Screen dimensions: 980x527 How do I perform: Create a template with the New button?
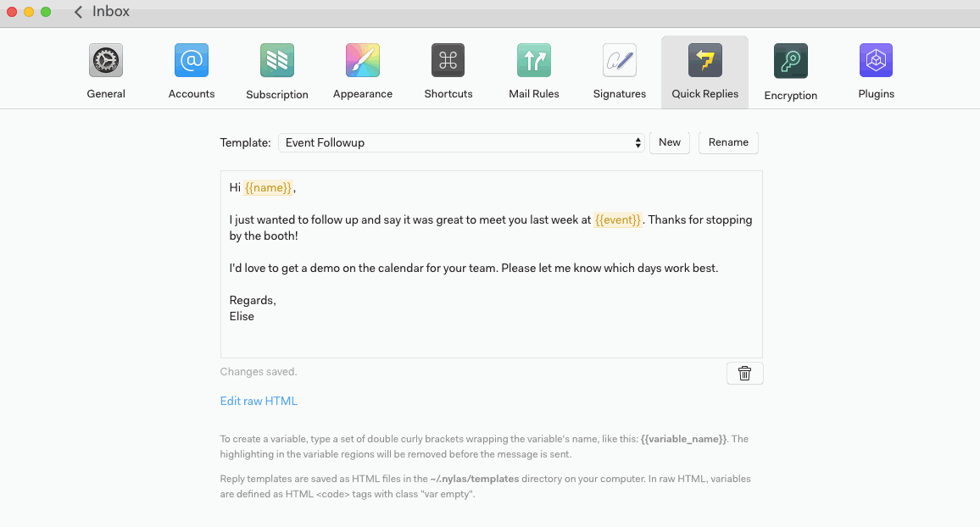[670, 142]
